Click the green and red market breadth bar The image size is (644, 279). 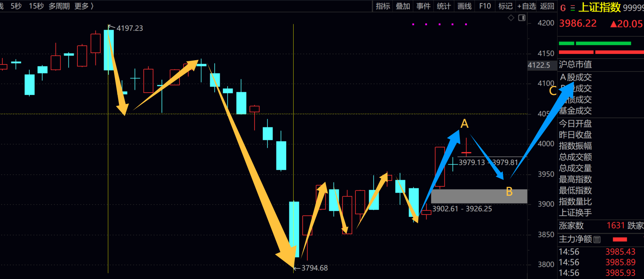601,48
